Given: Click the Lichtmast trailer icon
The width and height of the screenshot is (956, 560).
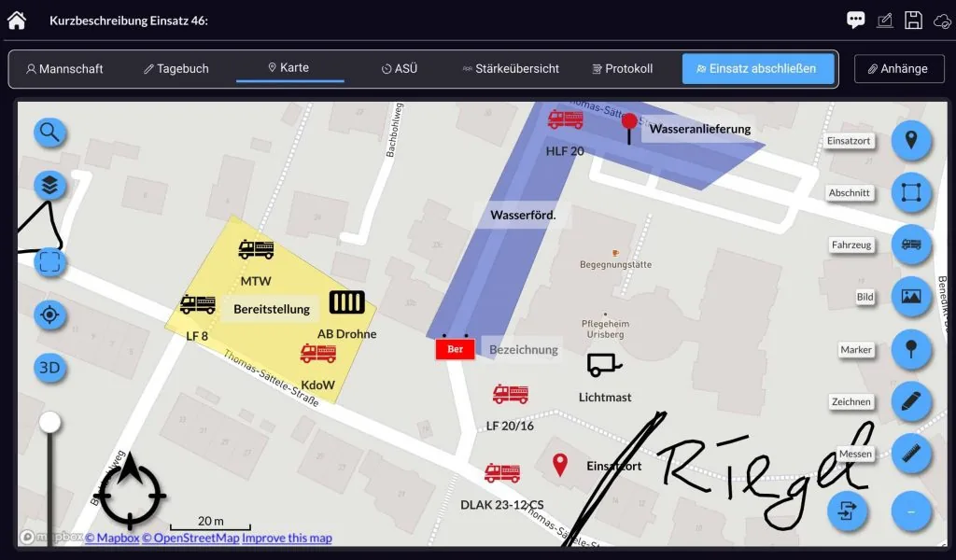Looking at the screenshot, I should pos(604,364).
